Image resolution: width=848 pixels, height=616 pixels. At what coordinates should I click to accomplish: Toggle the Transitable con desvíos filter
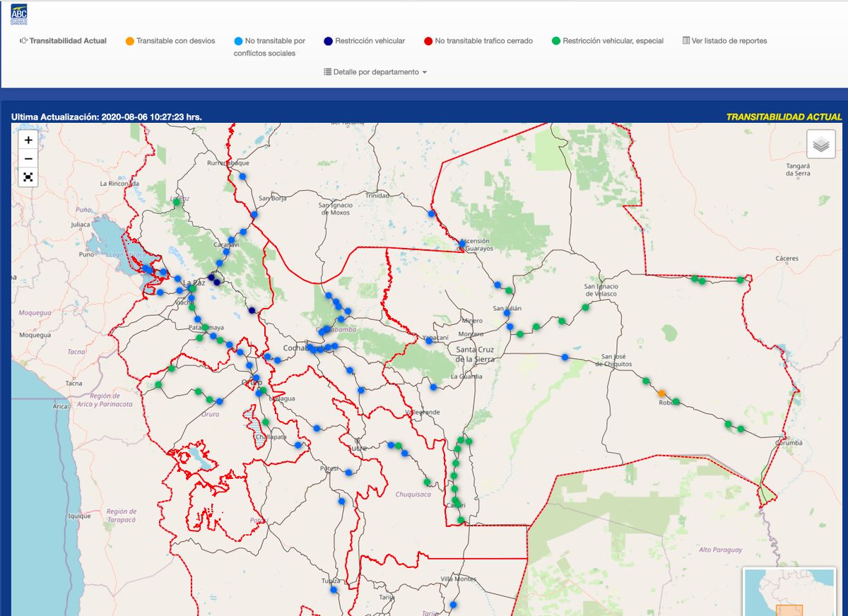pyautogui.click(x=175, y=41)
